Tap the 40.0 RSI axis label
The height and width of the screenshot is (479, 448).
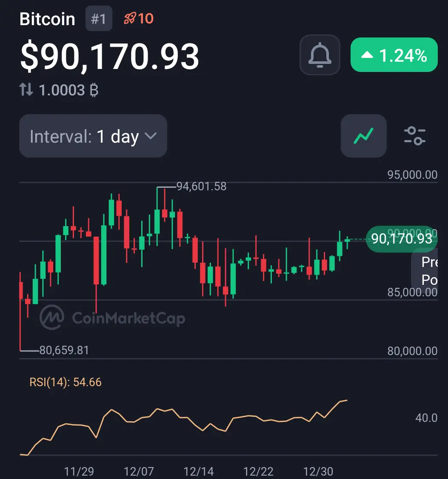tap(426, 418)
